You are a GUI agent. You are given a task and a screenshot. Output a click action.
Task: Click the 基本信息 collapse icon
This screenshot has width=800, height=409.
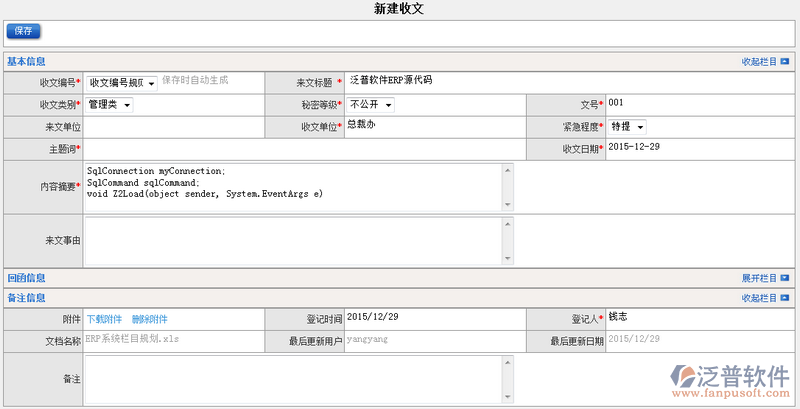(x=785, y=62)
